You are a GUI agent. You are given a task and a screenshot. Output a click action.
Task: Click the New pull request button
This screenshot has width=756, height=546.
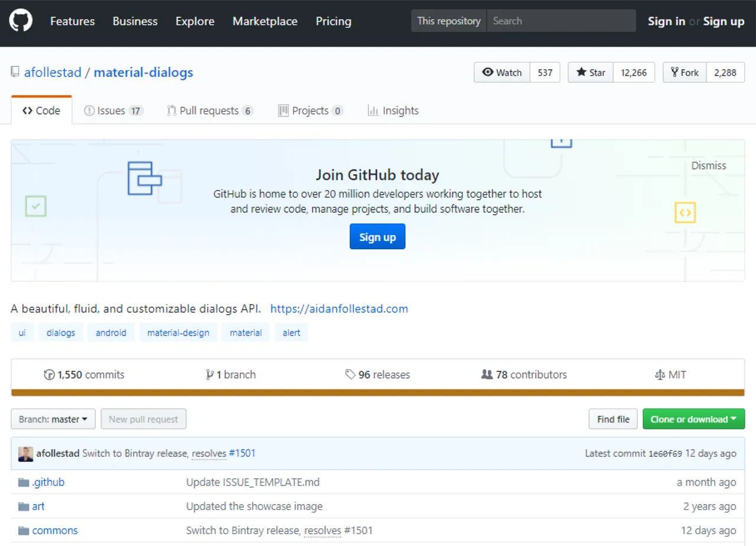[144, 419]
